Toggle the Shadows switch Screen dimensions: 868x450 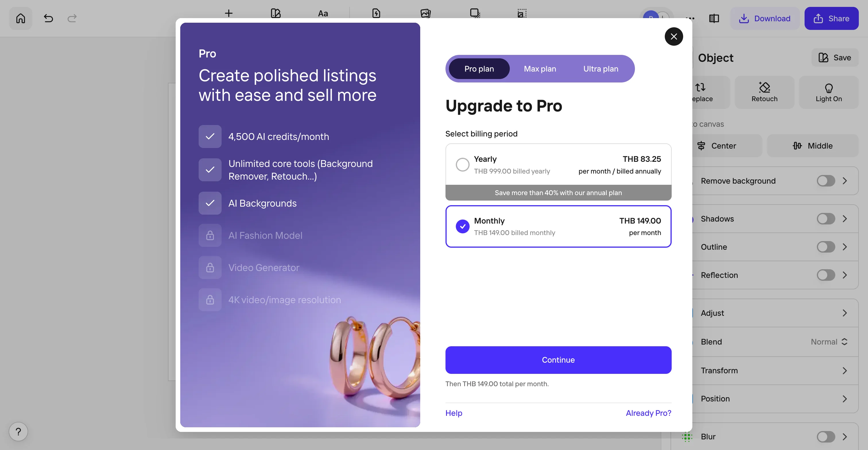[826, 219]
